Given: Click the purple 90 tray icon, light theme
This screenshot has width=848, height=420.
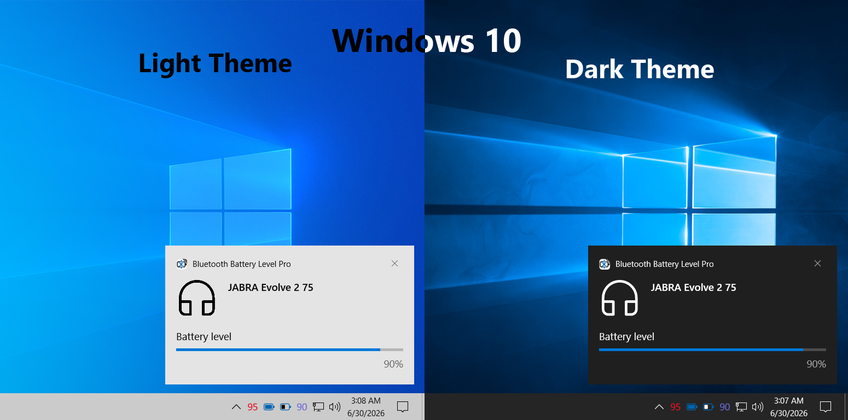Looking at the screenshot, I should click(302, 407).
